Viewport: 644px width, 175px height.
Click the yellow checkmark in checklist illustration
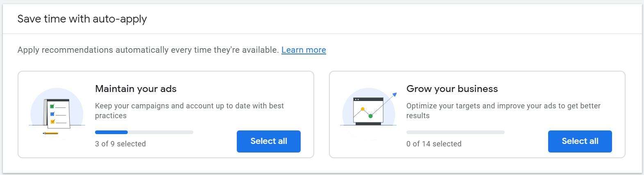pos(52,121)
